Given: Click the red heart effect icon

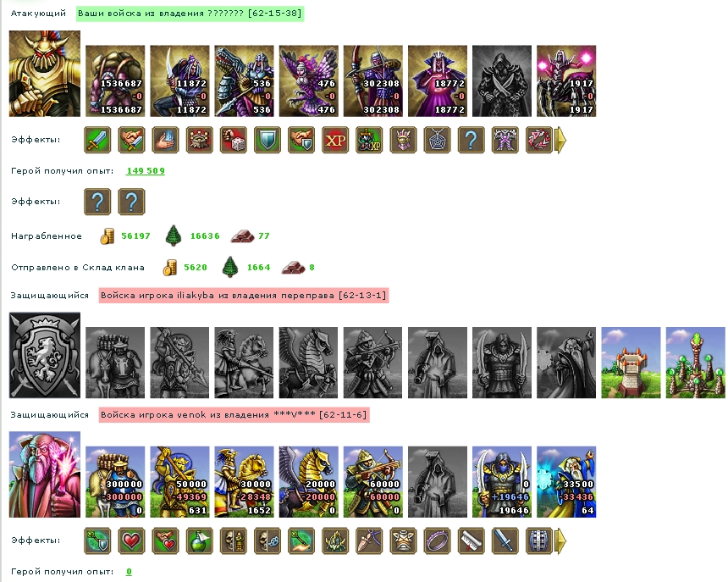Looking at the screenshot, I should (x=131, y=540).
